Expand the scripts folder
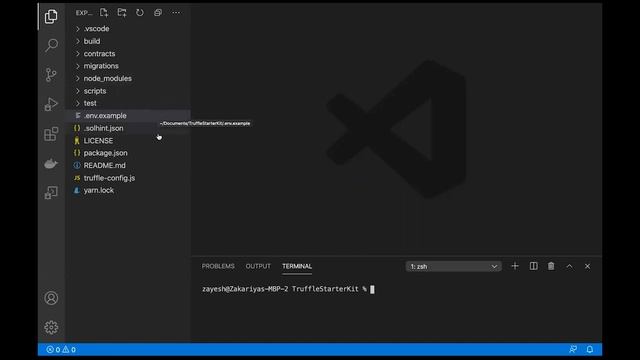Screen dimensions: 640x360 coord(128,91)
